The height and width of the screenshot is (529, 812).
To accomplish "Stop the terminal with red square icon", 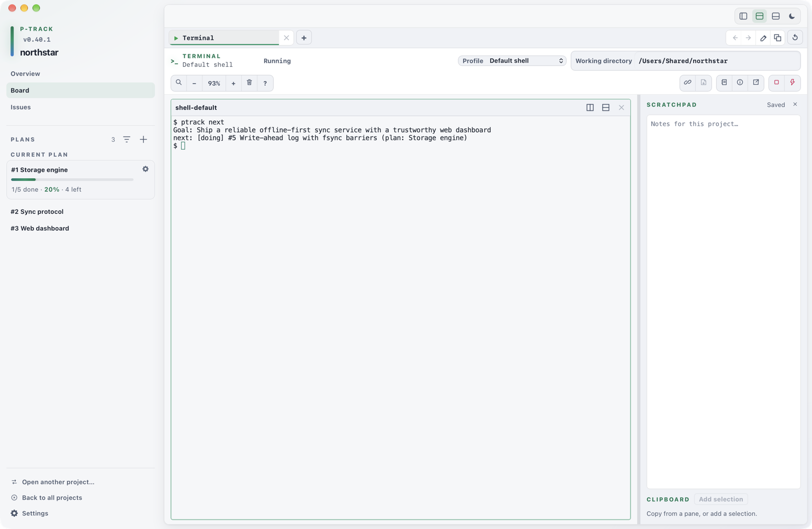I will pyautogui.click(x=776, y=83).
